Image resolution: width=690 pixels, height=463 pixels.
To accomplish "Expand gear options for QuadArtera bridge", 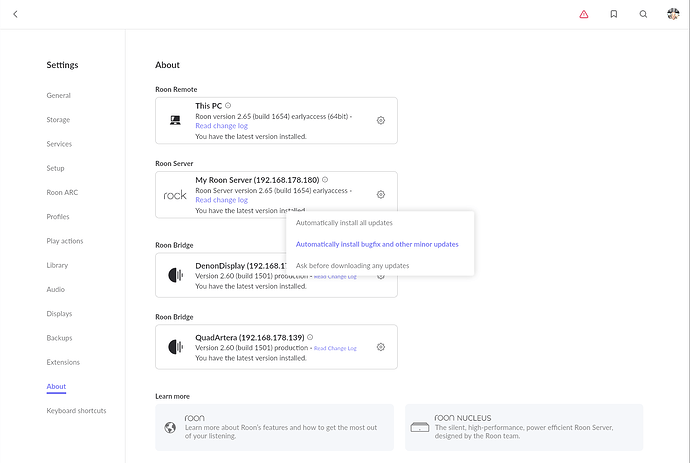I will [381, 347].
